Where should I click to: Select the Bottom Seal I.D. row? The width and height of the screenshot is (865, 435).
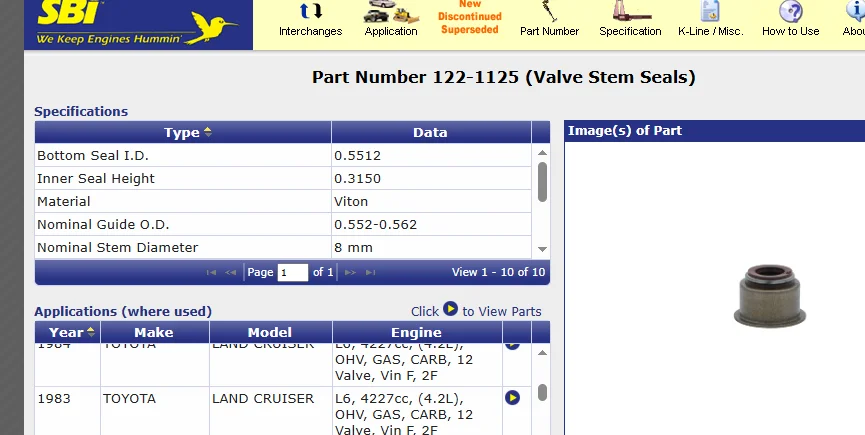[283, 155]
